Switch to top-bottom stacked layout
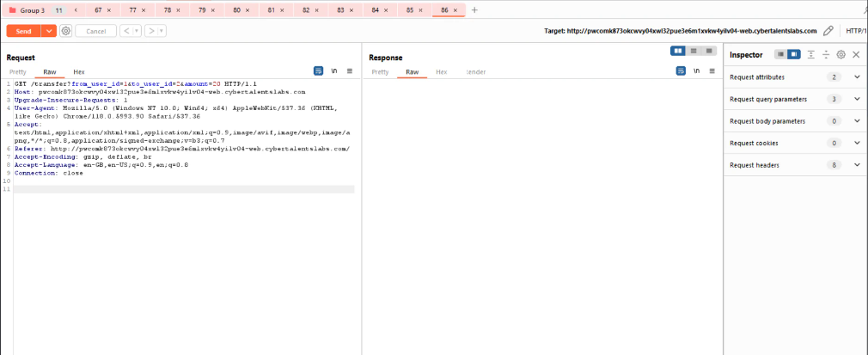The height and width of the screenshot is (355, 868). 694,52
